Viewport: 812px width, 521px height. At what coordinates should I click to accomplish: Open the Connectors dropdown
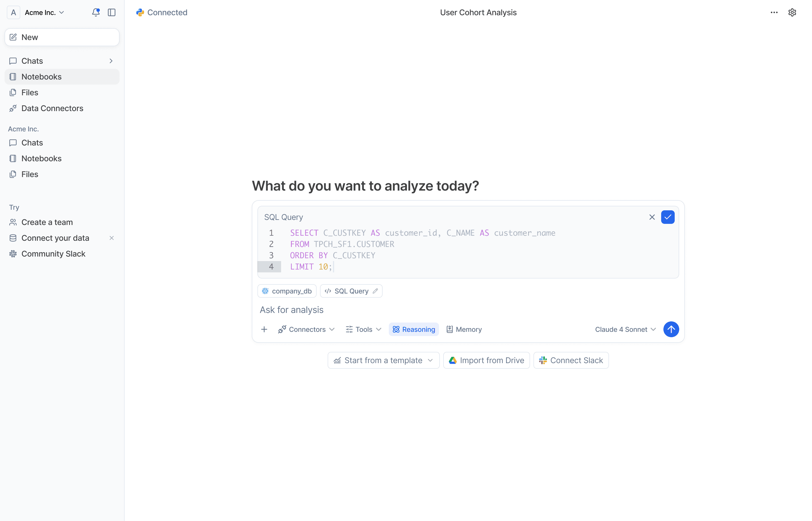(306, 329)
